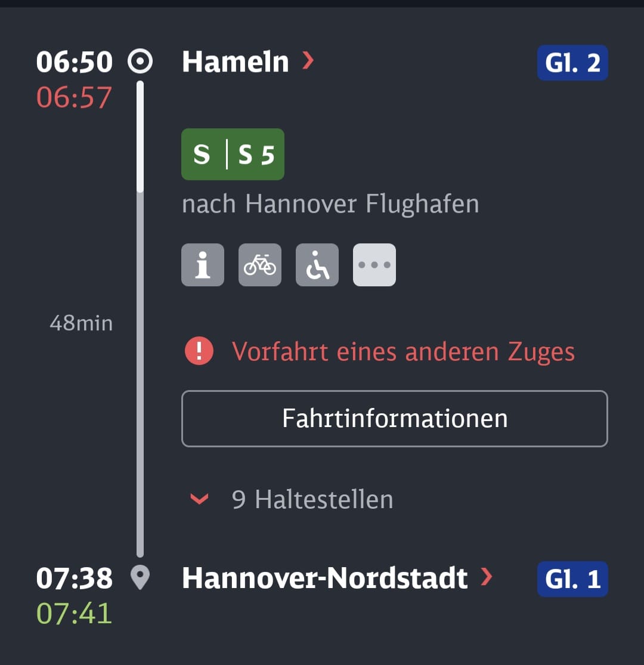Tap the red chevron beside Hannover-Nordstadt
The height and width of the screenshot is (665, 644).
point(487,577)
